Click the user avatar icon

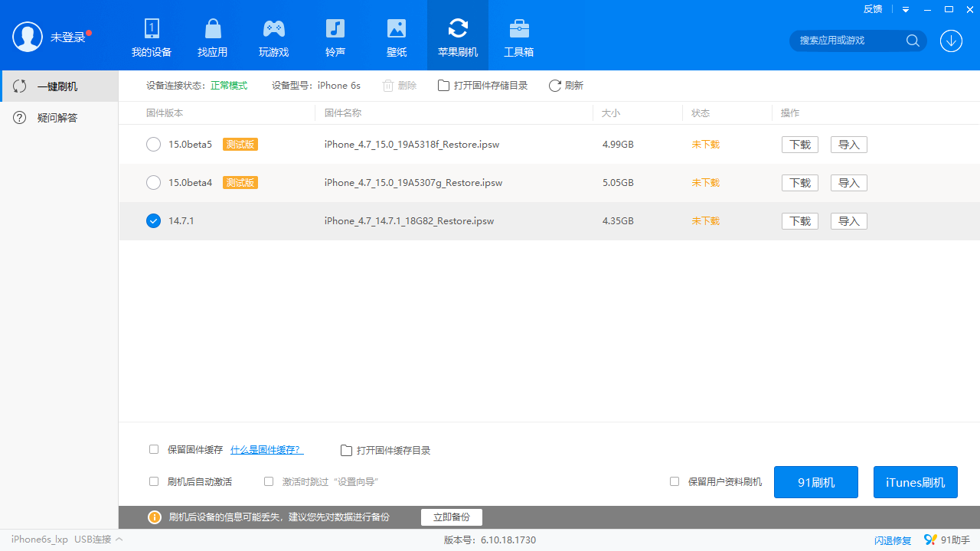click(28, 37)
